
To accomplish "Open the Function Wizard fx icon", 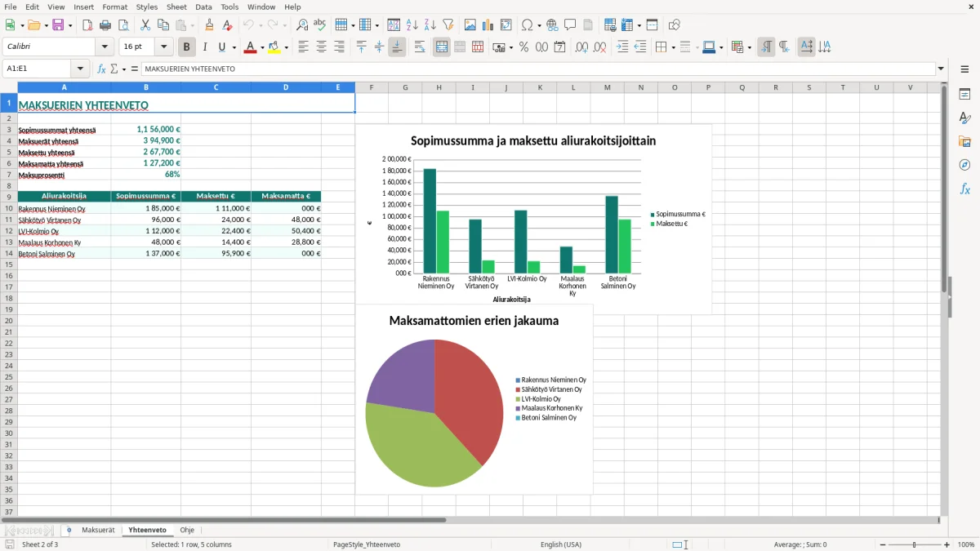I will click(x=101, y=69).
